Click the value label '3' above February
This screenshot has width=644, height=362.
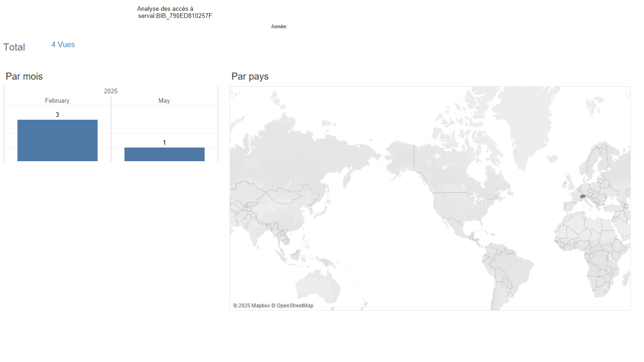coord(57,115)
